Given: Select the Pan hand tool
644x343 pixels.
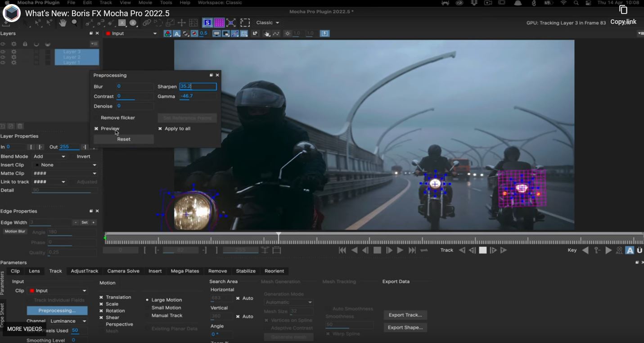Looking at the screenshot, I should click(x=63, y=23).
